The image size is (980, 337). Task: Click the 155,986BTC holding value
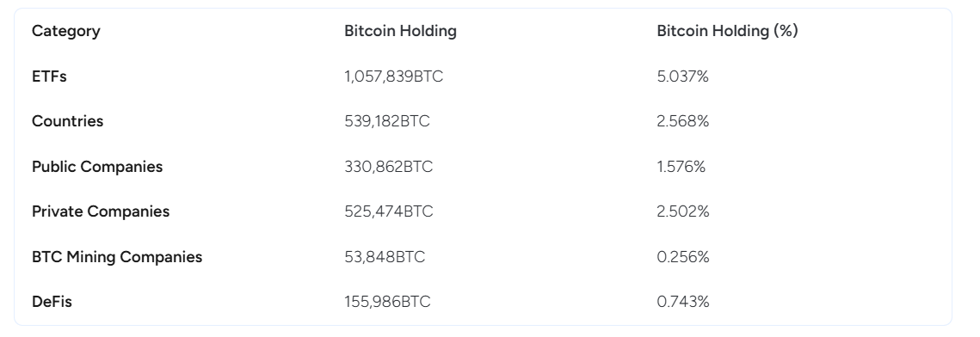387,302
